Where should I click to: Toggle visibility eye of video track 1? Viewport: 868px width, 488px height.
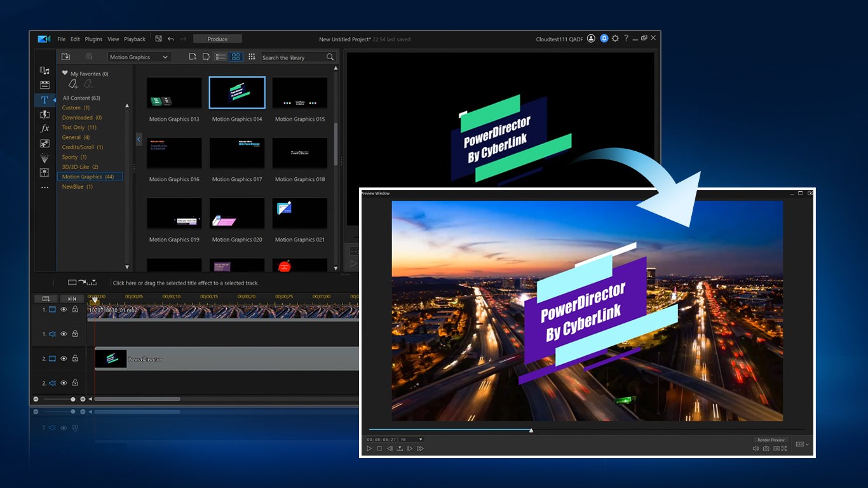point(64,309)
